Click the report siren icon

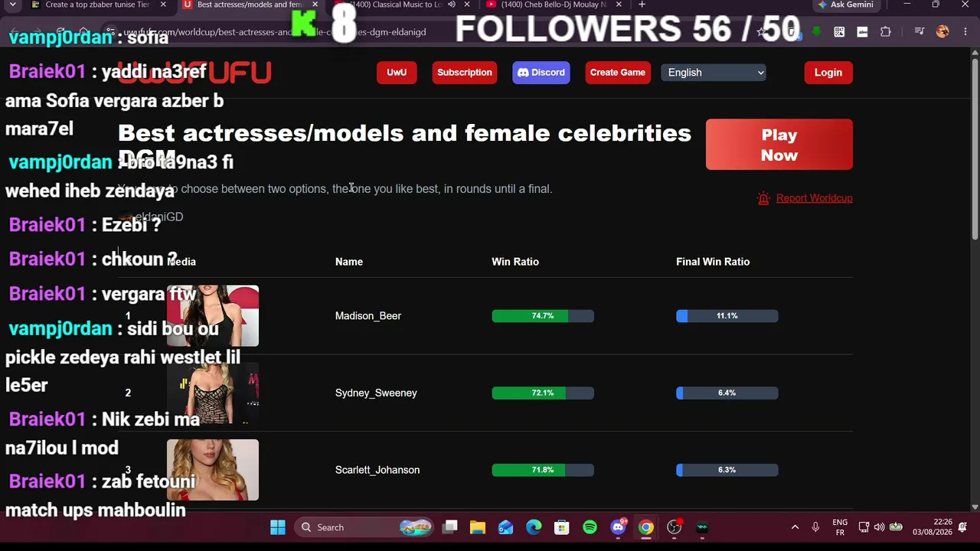(763, 198)
